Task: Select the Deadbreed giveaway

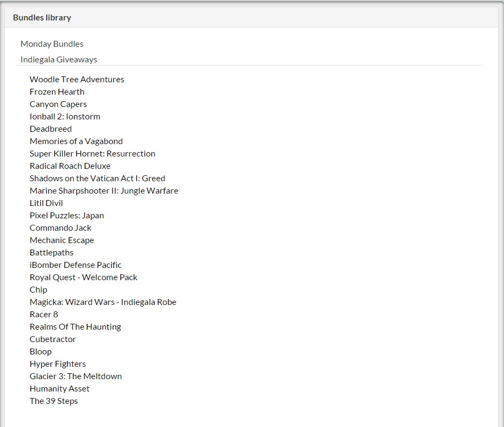Action: [x=51, y=129]
